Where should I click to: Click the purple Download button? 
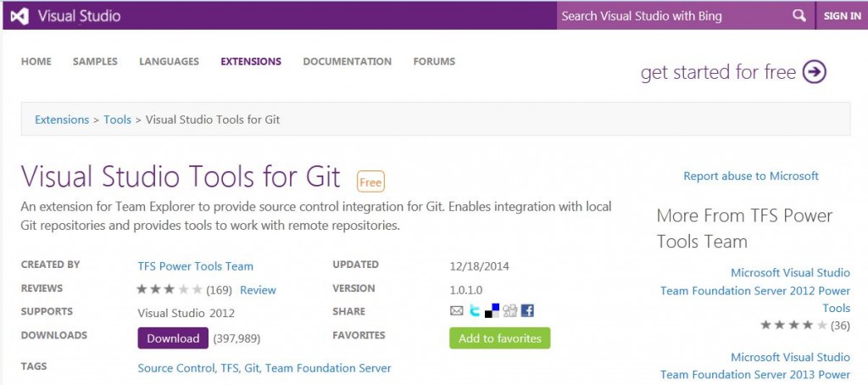click(173, 338)
